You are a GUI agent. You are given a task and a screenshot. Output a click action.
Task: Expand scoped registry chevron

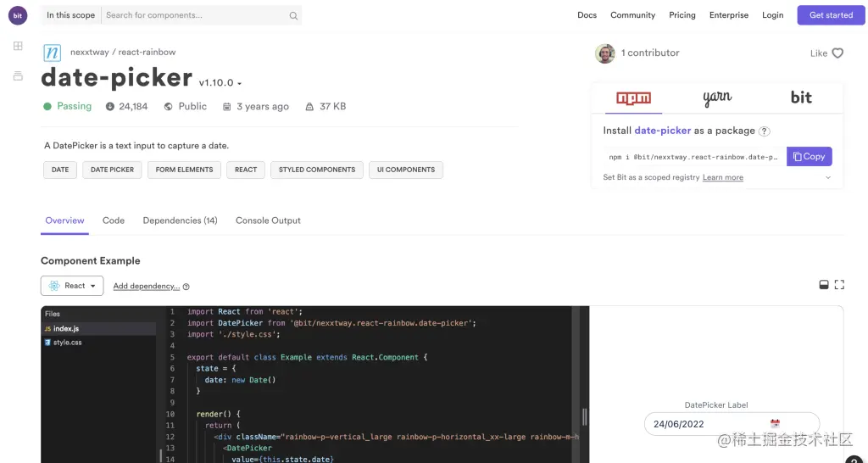tap(828, 178)
